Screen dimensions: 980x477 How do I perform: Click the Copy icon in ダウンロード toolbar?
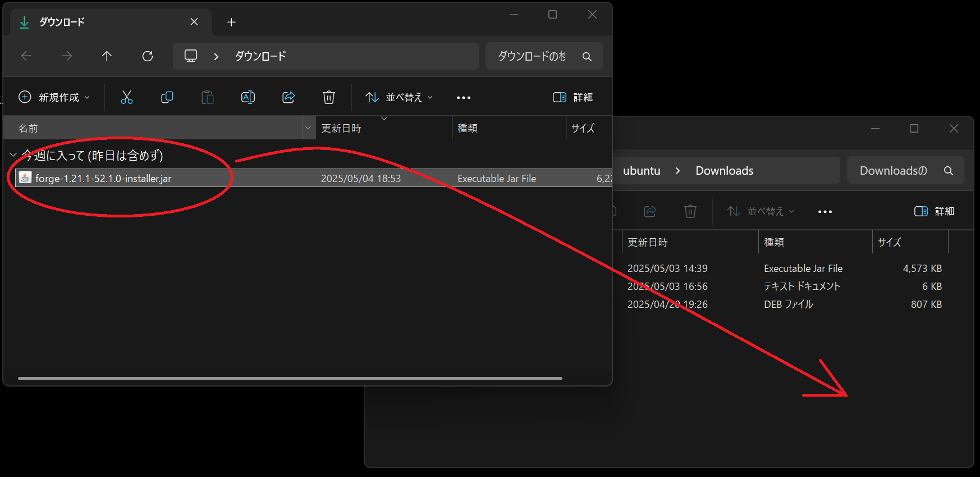(x=167, y=97)
